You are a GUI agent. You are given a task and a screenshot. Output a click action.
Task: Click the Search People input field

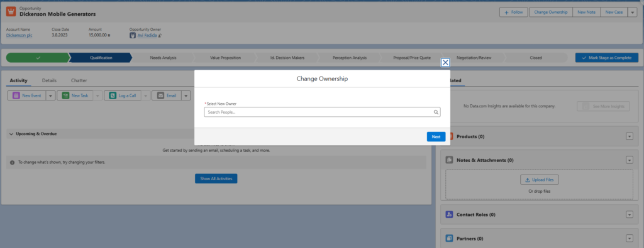click(x=322, y=112)
